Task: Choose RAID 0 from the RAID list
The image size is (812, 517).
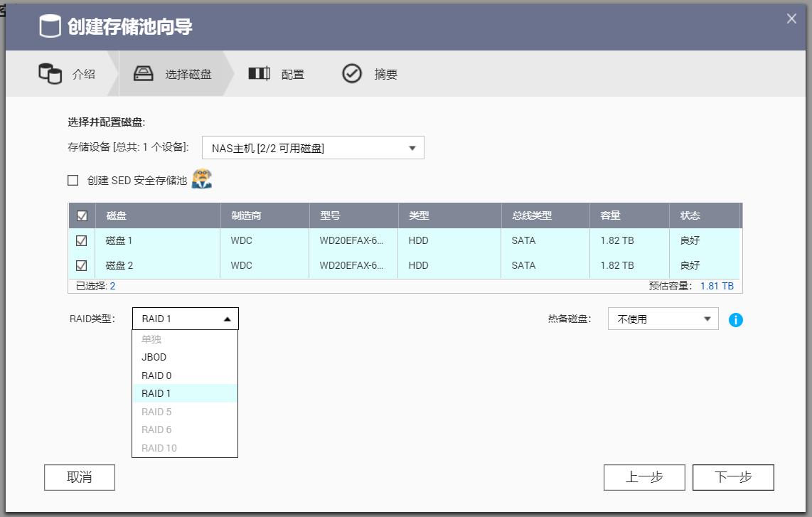Action: (x=158, y=375)
